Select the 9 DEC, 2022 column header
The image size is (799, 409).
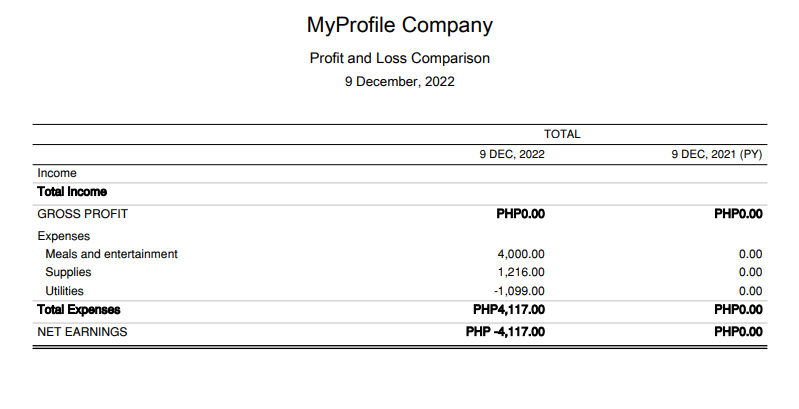512,155
